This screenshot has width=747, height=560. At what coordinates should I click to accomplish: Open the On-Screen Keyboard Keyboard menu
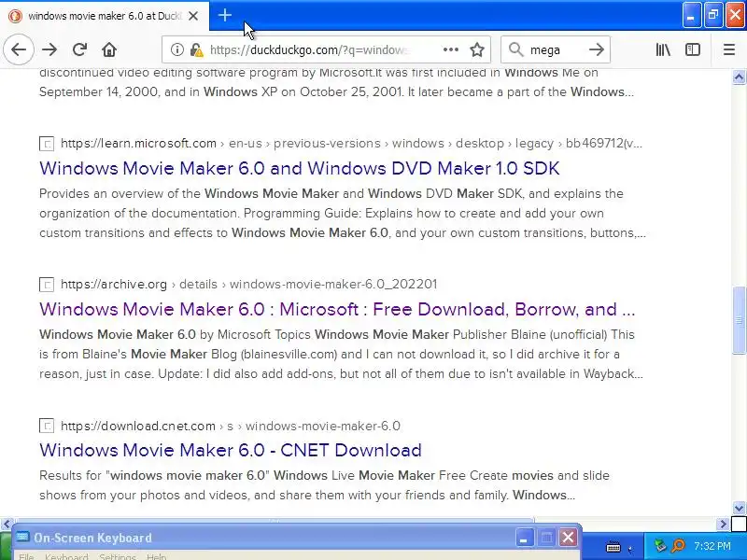(x=66, y=556)
